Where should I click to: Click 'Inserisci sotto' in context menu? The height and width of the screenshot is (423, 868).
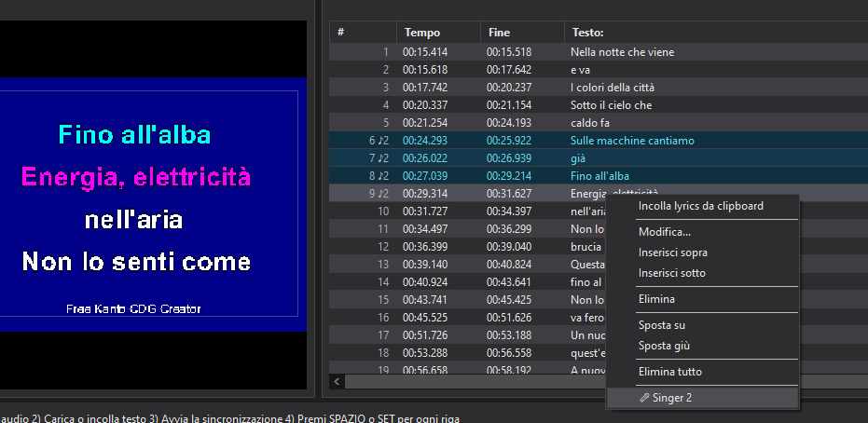[x=671, y=273]
